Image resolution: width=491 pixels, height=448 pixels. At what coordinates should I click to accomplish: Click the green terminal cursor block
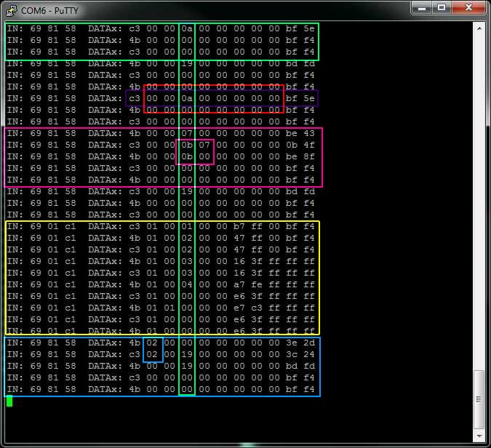click(x=9, y=401)
